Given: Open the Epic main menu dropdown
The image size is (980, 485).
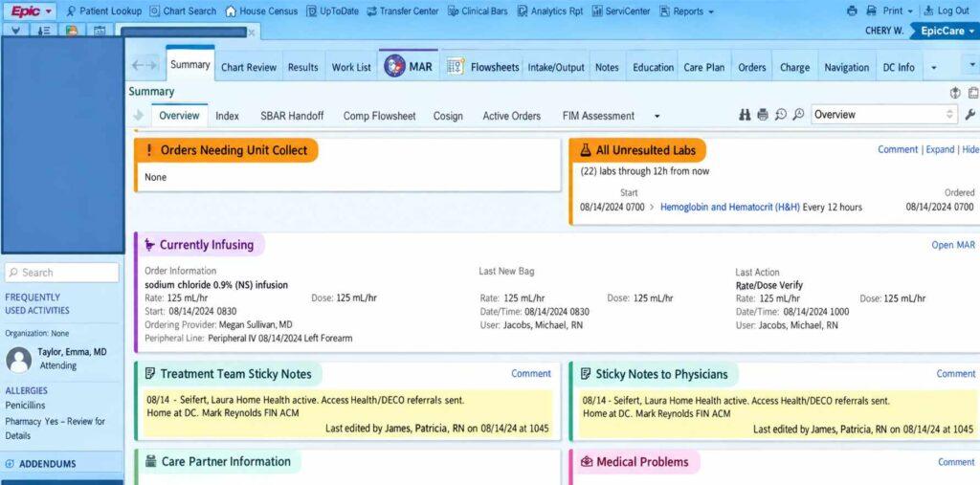Looking at the screenshot, I should (32, 11).
